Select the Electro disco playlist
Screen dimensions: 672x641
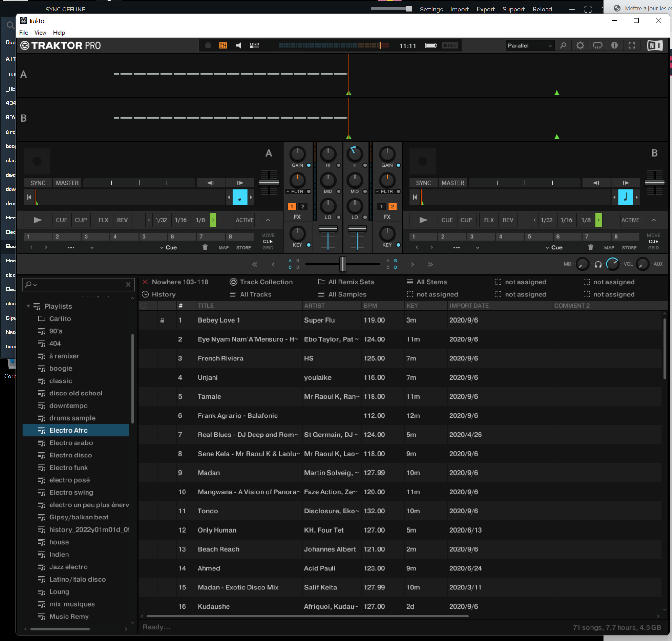(x=70, y=455)
